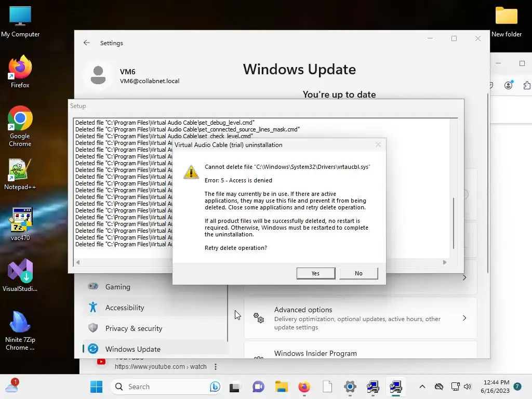This screenshot has width=532, height=399.
Task: Open network status tray icon
Action: pos(455,387)
